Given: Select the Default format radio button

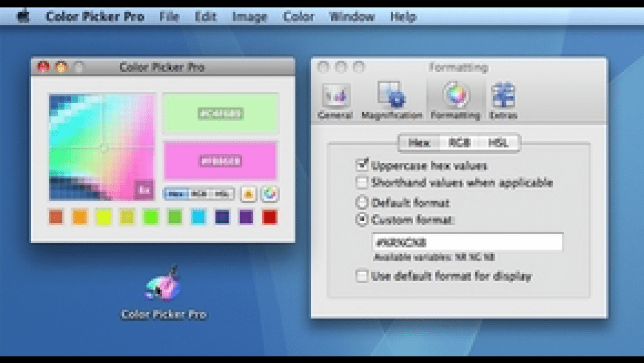Looking at the screenshot, I should (362, 202).
